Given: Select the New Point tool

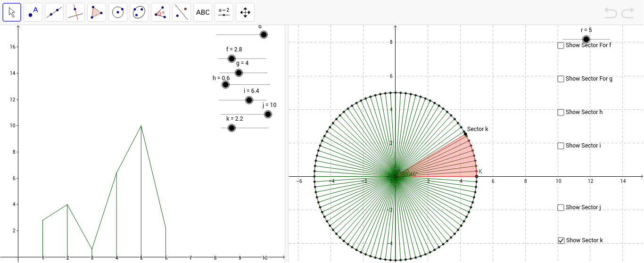Looking at the screenshot, I should (33, 12).
